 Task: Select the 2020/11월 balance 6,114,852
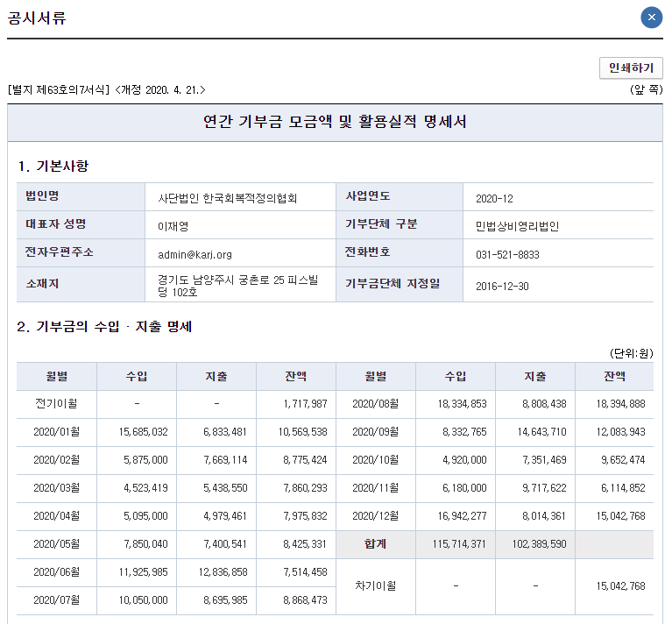623,487
